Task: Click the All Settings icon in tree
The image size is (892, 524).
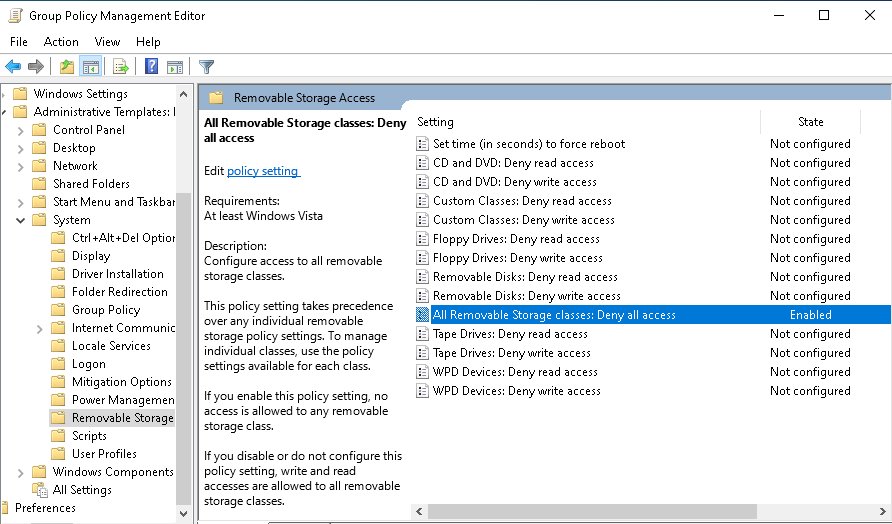Action: (40, 490)
